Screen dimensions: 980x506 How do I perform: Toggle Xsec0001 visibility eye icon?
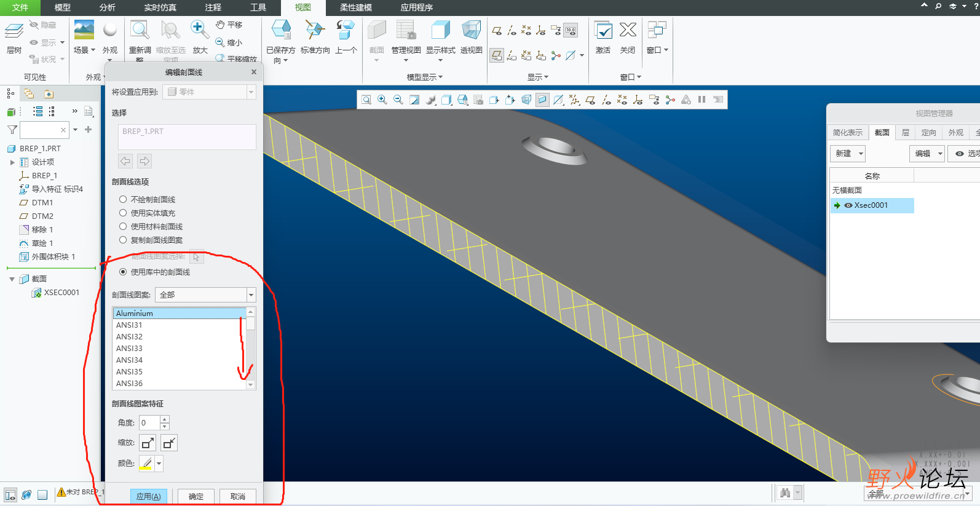[848, 205]
